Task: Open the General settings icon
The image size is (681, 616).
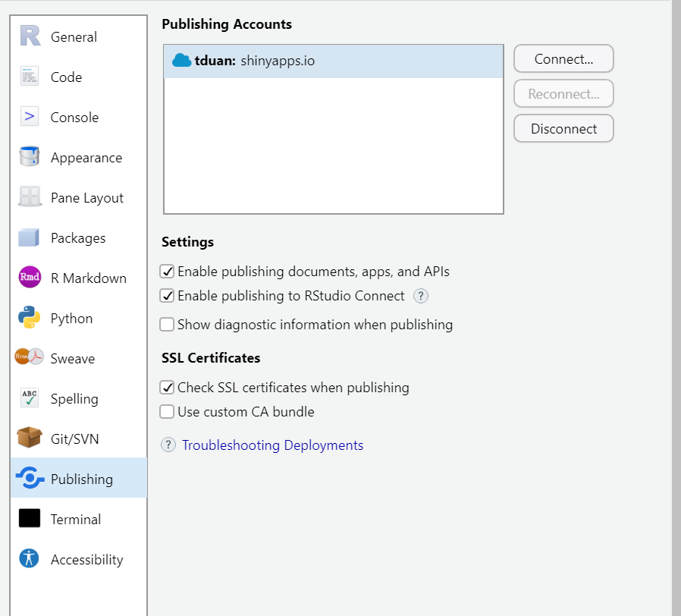Action: [x=30, y=36]
